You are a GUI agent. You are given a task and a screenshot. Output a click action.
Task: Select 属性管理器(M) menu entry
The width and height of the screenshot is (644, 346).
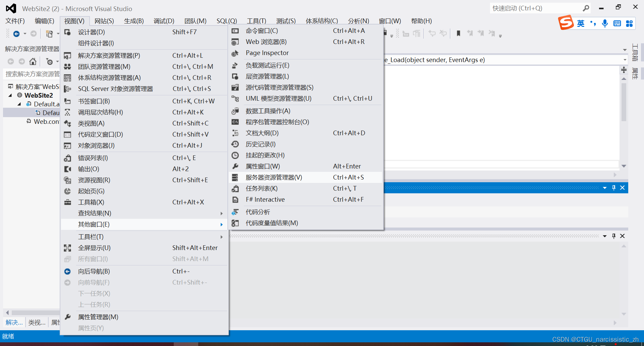coord(144,317)
